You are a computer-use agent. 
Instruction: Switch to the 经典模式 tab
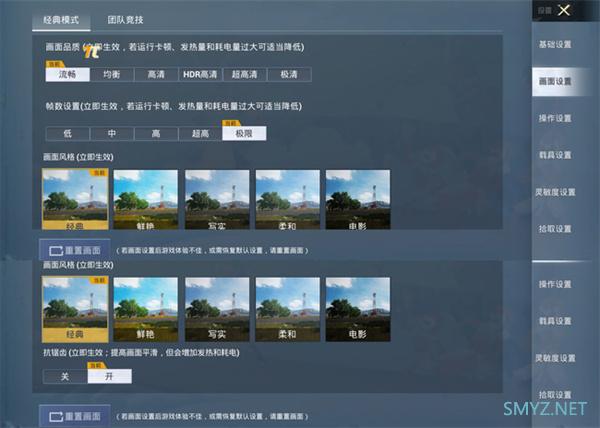[x=61, y=20]
